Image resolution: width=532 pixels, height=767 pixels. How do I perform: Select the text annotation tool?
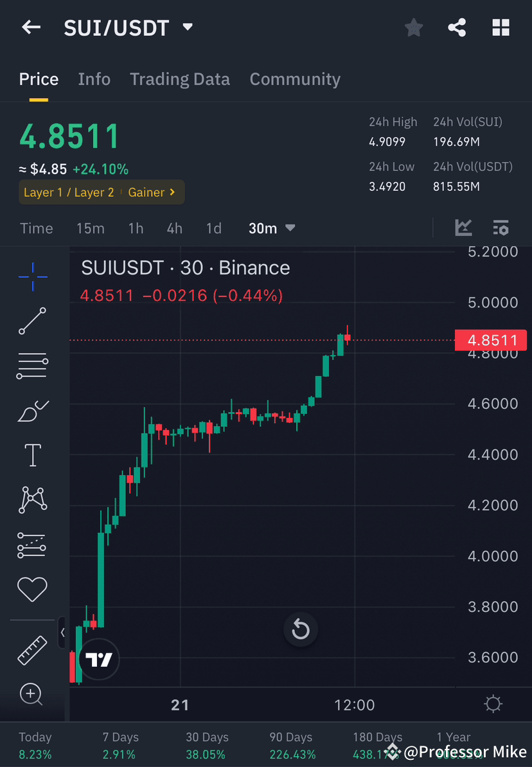pyautogui.click(x=32, y=455)
